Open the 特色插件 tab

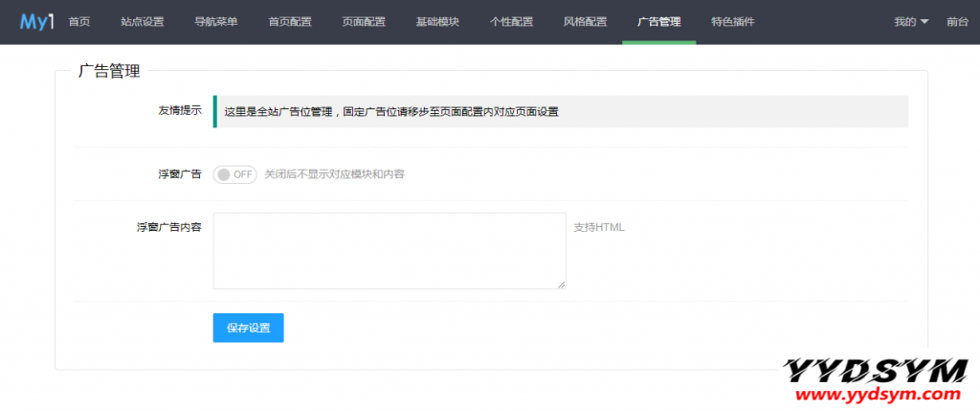click(x=732, y=22)
